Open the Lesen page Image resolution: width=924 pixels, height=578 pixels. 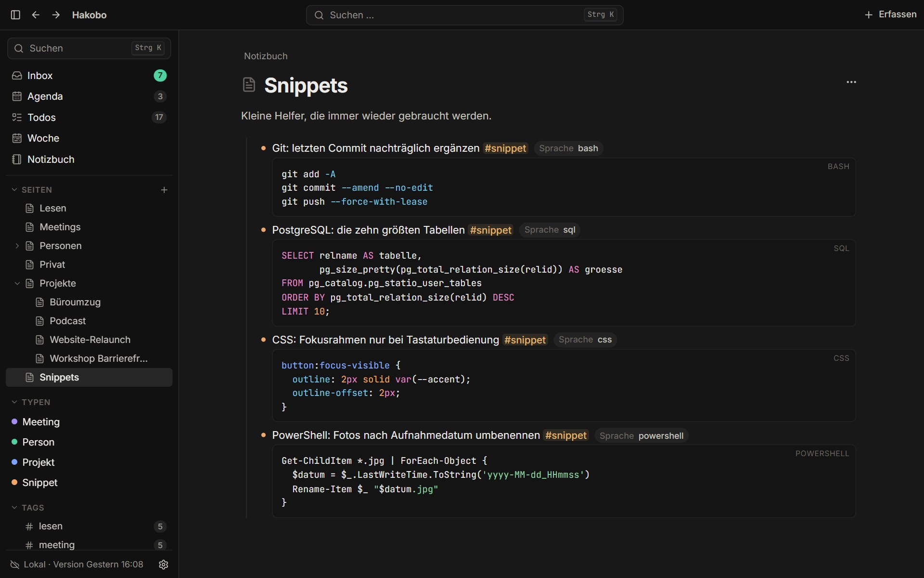click(89, 208)
